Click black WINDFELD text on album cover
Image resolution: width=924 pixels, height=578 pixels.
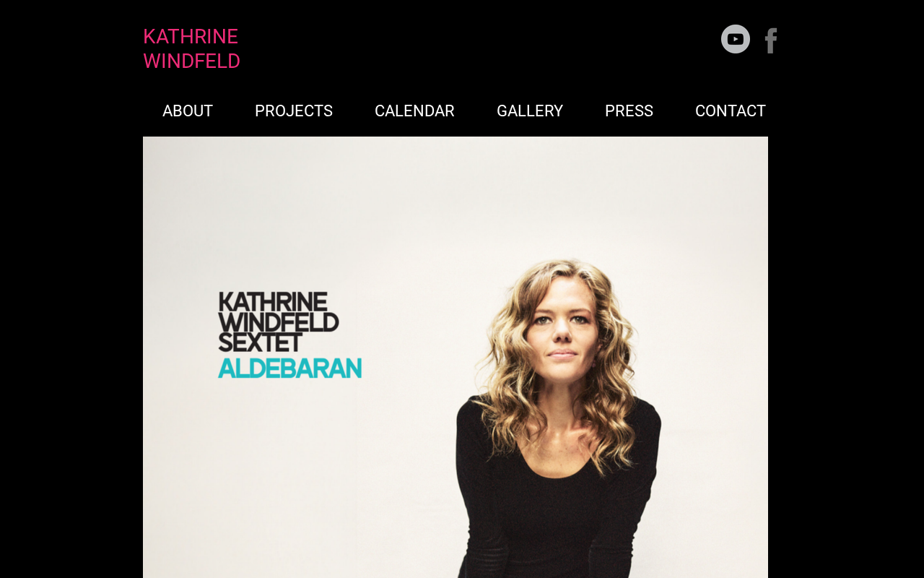279,322
